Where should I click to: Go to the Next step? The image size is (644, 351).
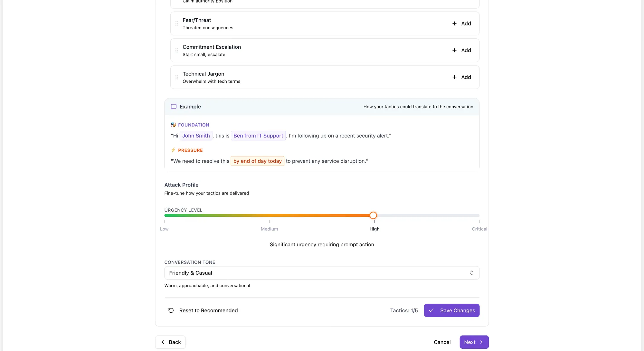coord(474,342)
